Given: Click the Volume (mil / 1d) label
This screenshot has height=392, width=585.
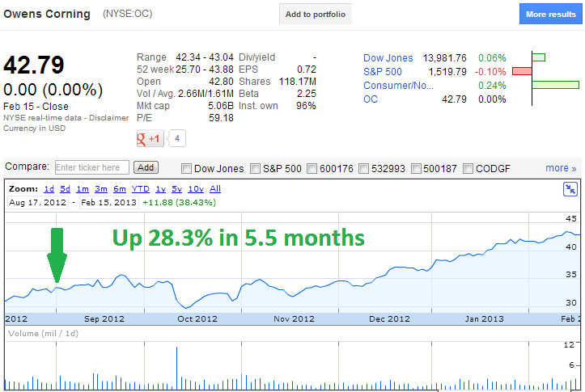Looking at the screenshot, I should point(43,333).
